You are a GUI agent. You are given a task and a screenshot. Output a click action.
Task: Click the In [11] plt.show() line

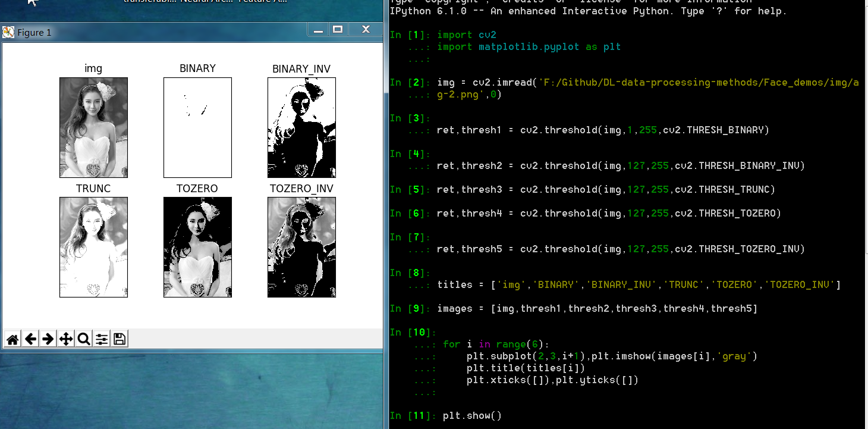point(470,415)
